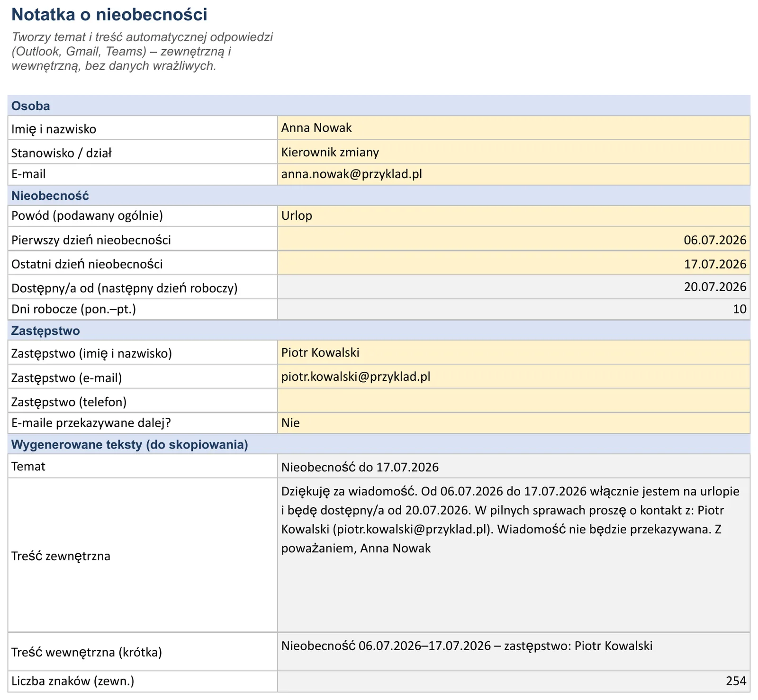Click the character count value 254

coord(736,681)
